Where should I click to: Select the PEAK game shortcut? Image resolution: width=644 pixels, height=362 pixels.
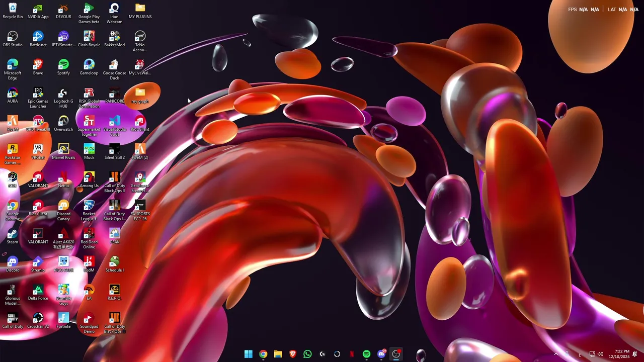[x=114, y=236]
